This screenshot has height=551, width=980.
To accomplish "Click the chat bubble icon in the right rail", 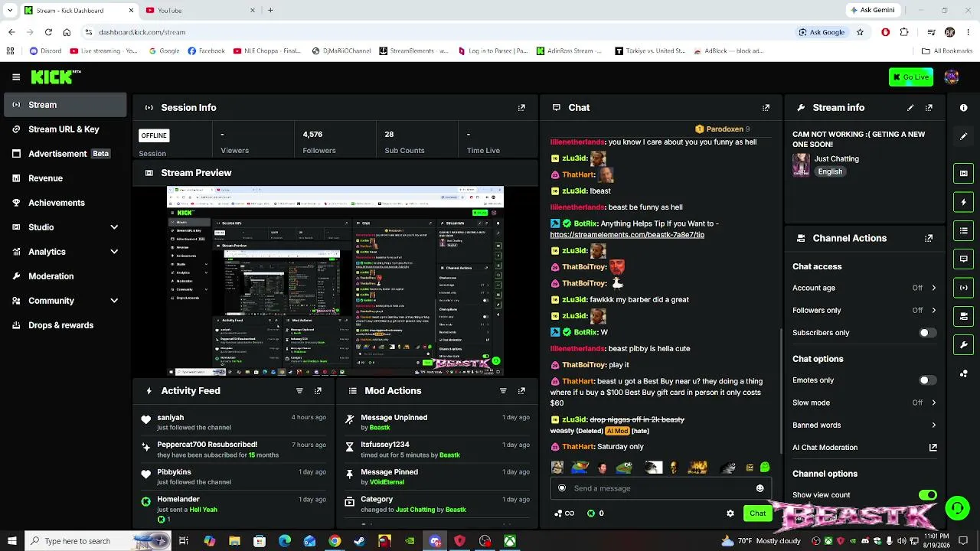I will 963,259.
